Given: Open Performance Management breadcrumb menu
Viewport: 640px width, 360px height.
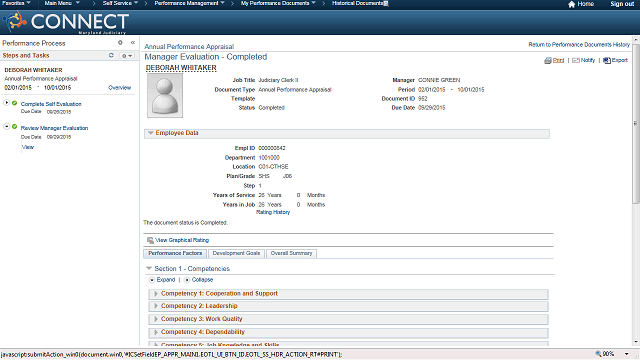Looking at the screenshot, I should click(189, 3).
